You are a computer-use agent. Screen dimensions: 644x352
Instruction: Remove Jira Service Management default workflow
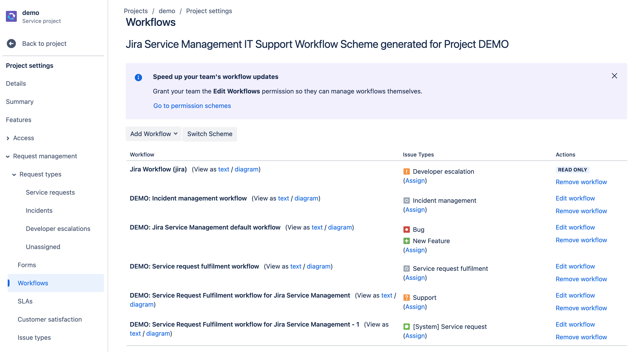581,240
